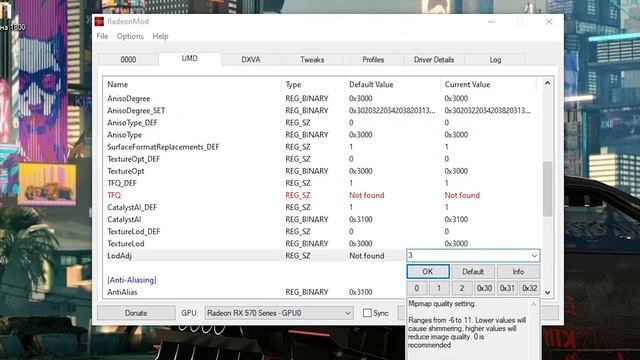640x360 pixels.
Task: Click the [Anti-Aliasing] section header
Action: [132, 280]
